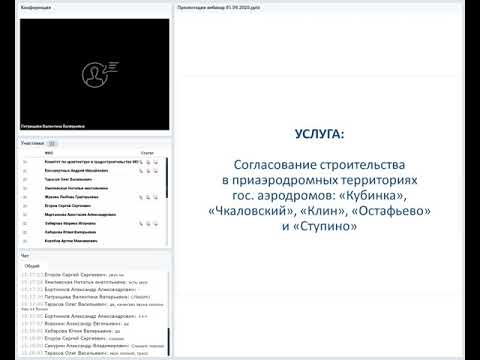Select the Участники panel title
This screenshot has height=360, width=480.
point(32,143)
